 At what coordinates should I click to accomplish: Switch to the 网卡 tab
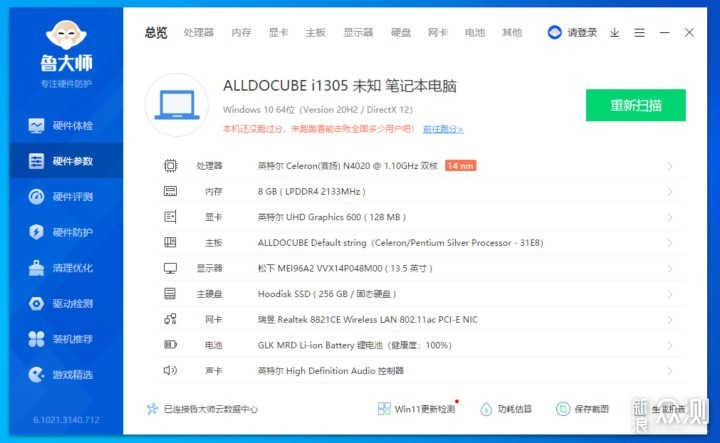pyautogui.click(x=438, y=33)
